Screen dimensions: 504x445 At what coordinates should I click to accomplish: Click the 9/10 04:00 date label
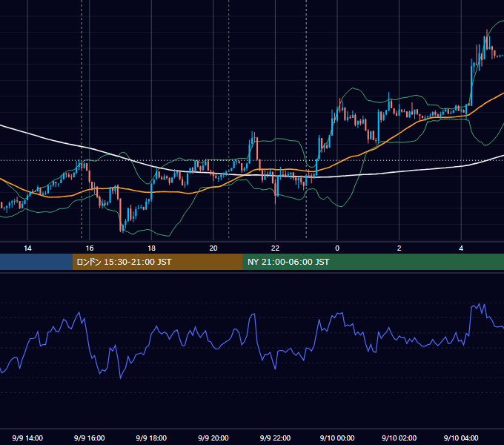pyautogui.click(x=461, y=438)
